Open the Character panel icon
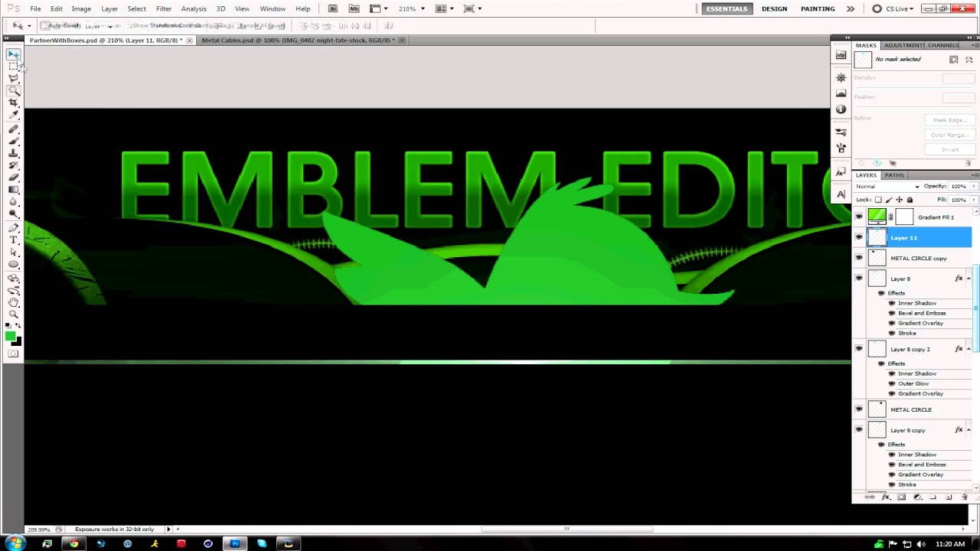Screen dimensions: 980x551 [x=841, y=194]
